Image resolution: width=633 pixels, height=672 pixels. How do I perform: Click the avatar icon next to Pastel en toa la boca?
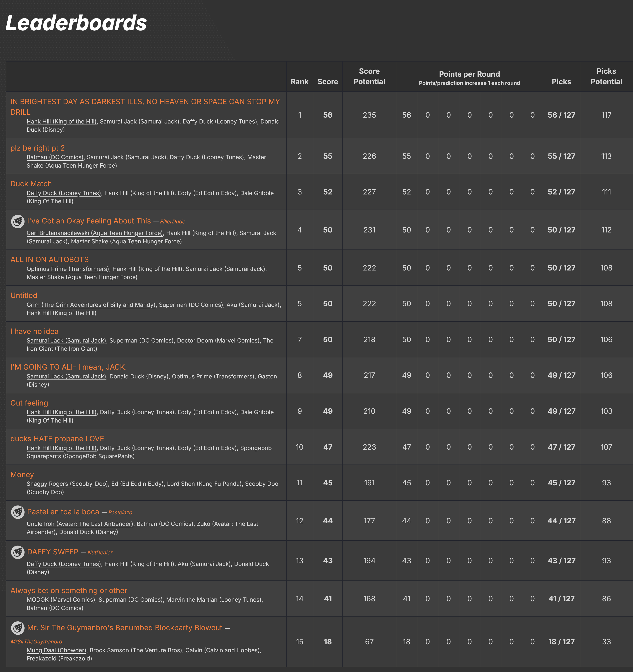tap(18, 512)
